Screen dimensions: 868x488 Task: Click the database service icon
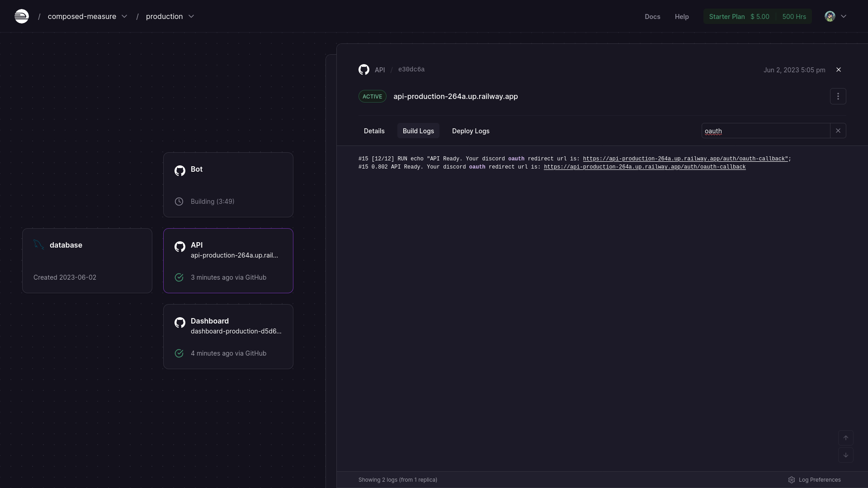point(38,244)
